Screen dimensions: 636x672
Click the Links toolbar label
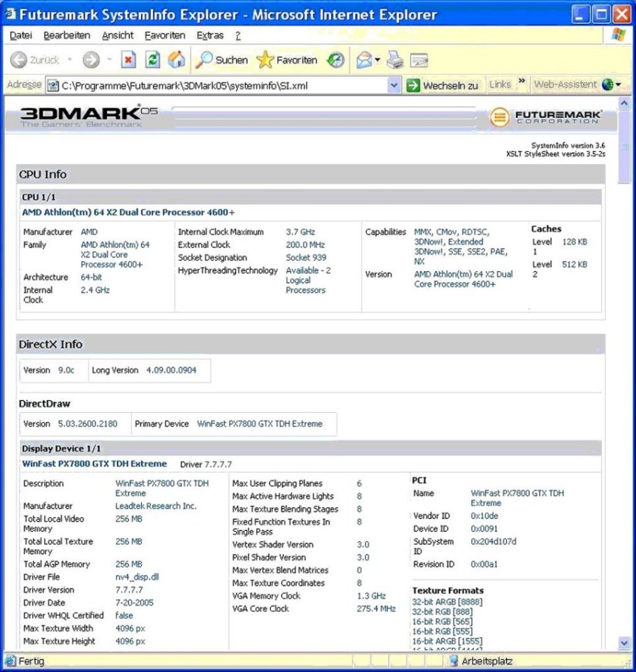click(x=500, y=85)
